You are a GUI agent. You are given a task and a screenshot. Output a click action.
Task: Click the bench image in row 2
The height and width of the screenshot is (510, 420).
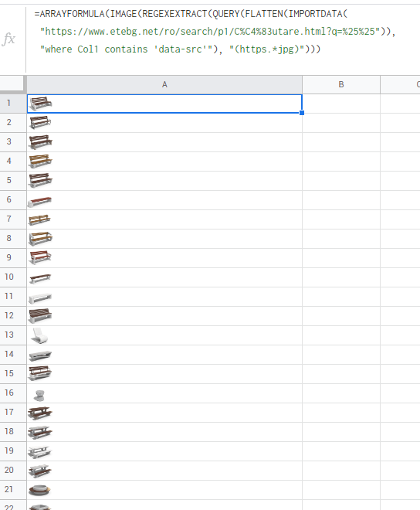[x=40, y=123]
